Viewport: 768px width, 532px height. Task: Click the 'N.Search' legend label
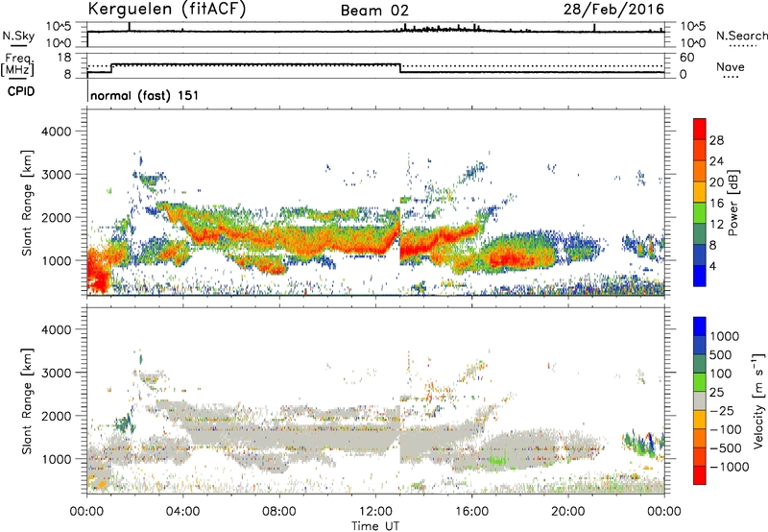pos(741,36)
